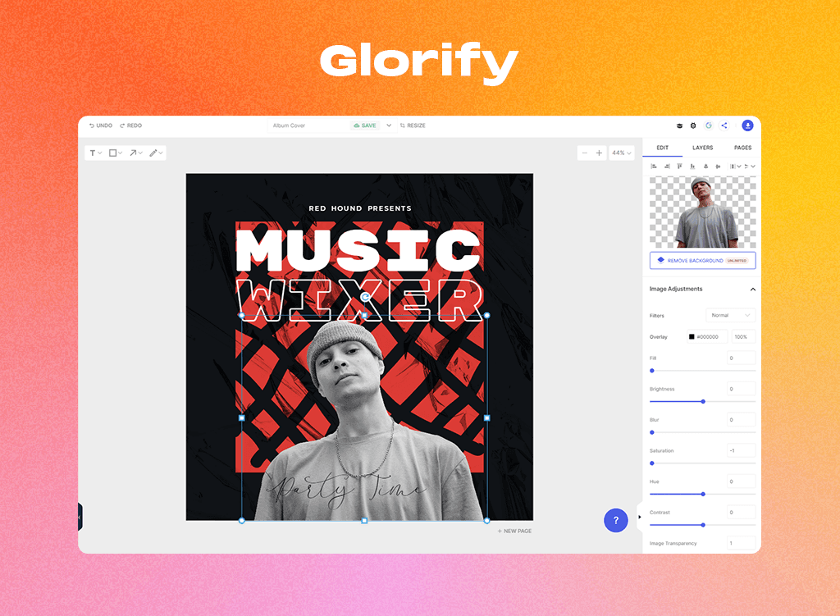The image size is (840, 616).
Task: Align the selection to the bottom
Action: (692, 167)
